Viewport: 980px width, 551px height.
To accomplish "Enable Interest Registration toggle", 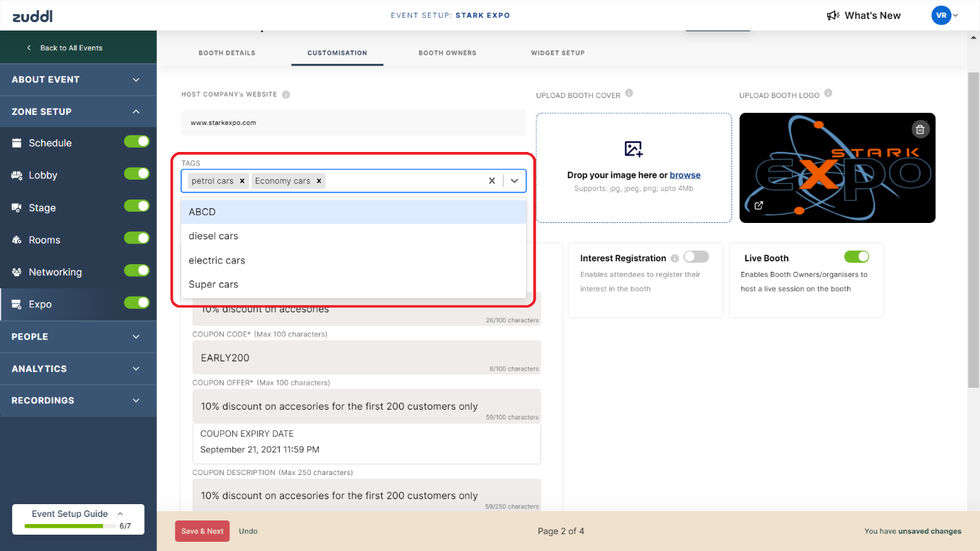I will pyautogui.click(x=696, y=257).
